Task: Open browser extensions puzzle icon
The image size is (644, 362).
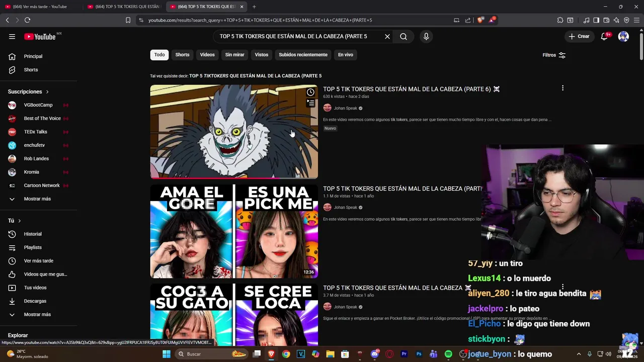Action: 560,20
